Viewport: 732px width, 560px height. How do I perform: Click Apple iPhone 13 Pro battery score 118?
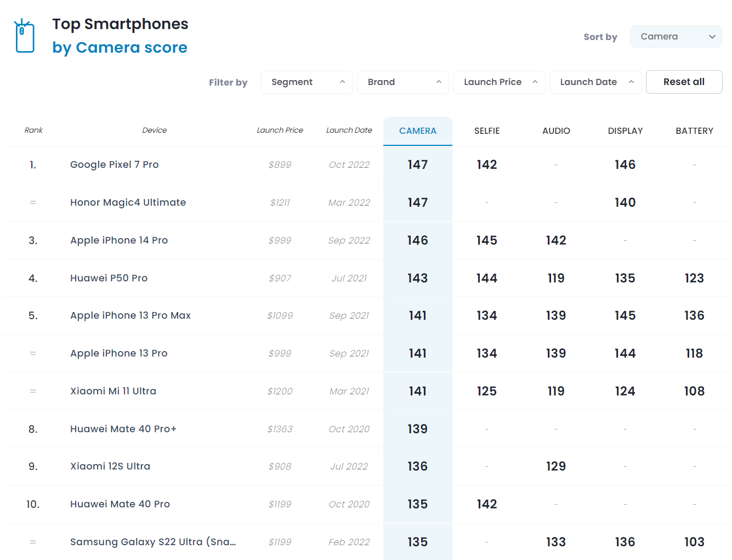pyautogui.click(x=694, y=353)
